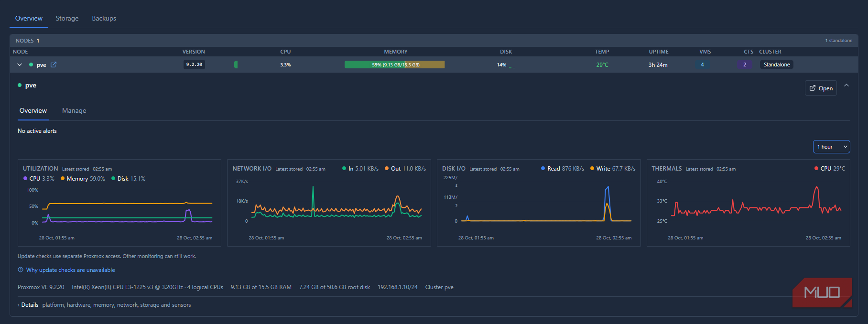Click the VMs count badge
Screen dimensions: 868x324
point(702,65)
